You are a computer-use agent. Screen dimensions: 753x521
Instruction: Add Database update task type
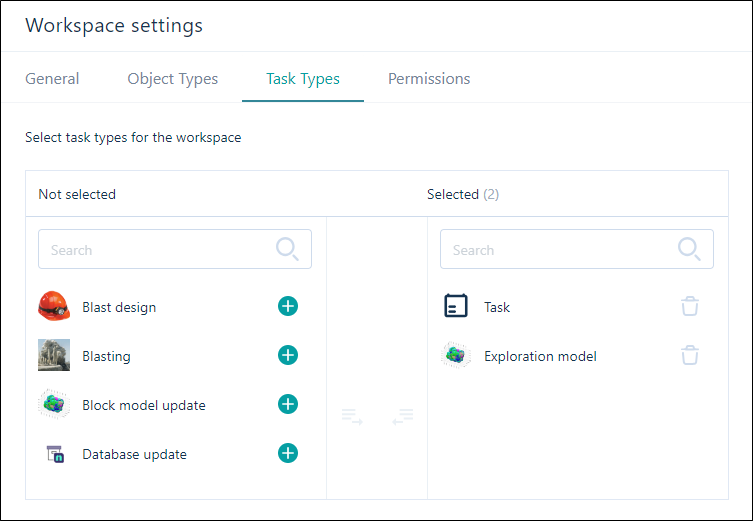[288, 453]
